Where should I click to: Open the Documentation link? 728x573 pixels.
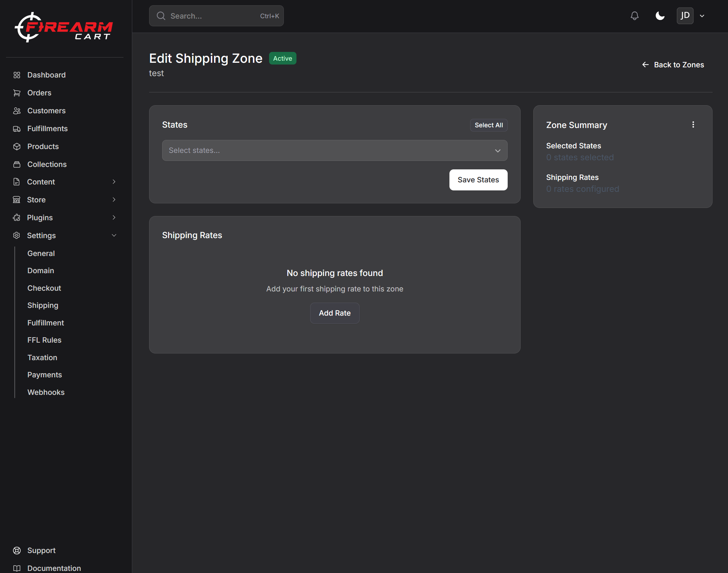point(54,568)
